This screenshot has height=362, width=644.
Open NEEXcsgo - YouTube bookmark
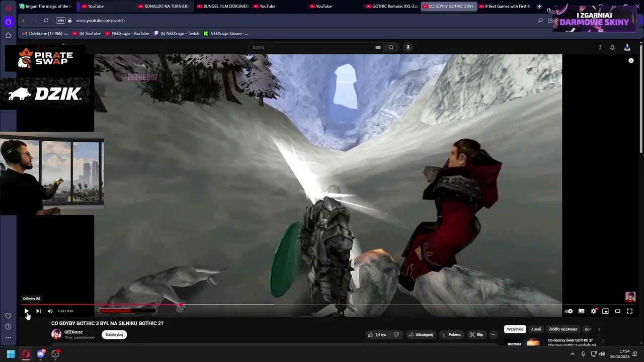pos(127,34)
